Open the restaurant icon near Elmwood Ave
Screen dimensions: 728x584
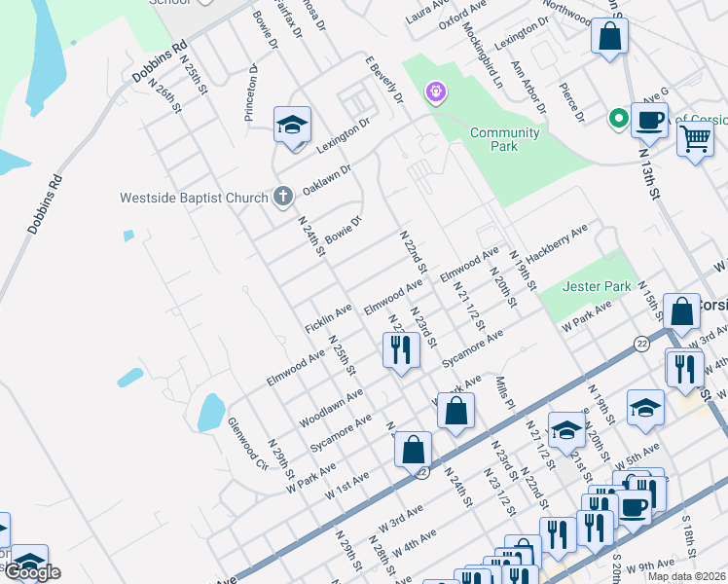pos(401,350)
